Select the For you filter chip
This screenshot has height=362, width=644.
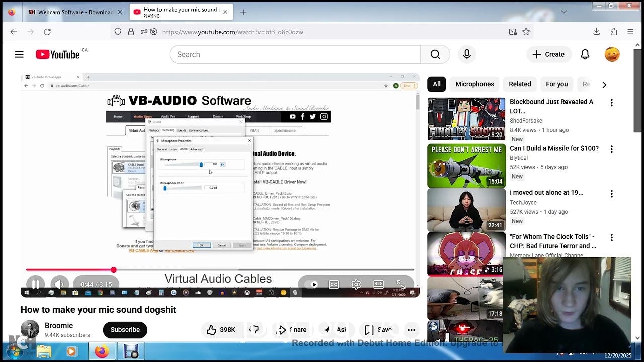557,84
